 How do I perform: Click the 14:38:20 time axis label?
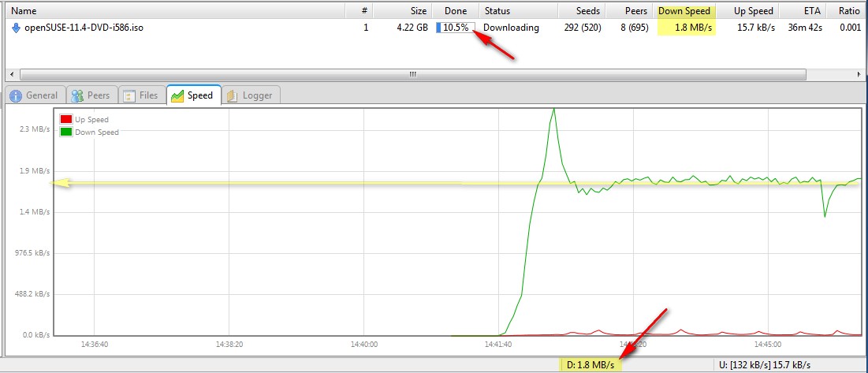(x=229, y=344)
